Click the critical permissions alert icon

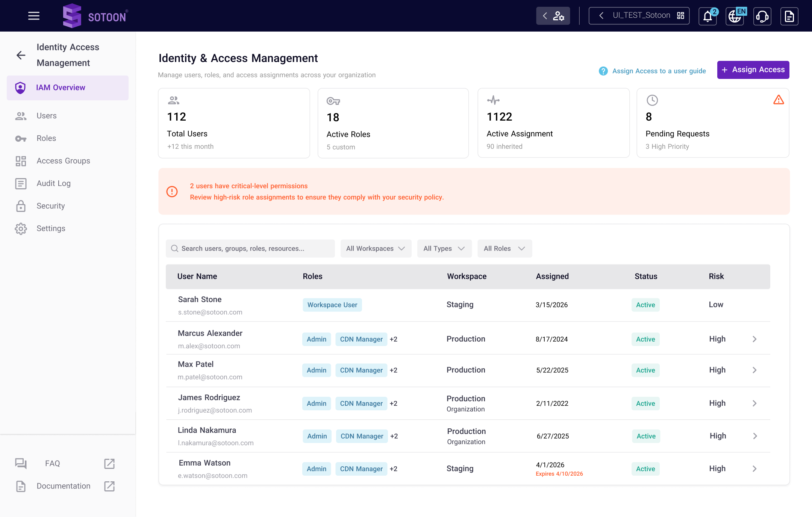(172, 192)
